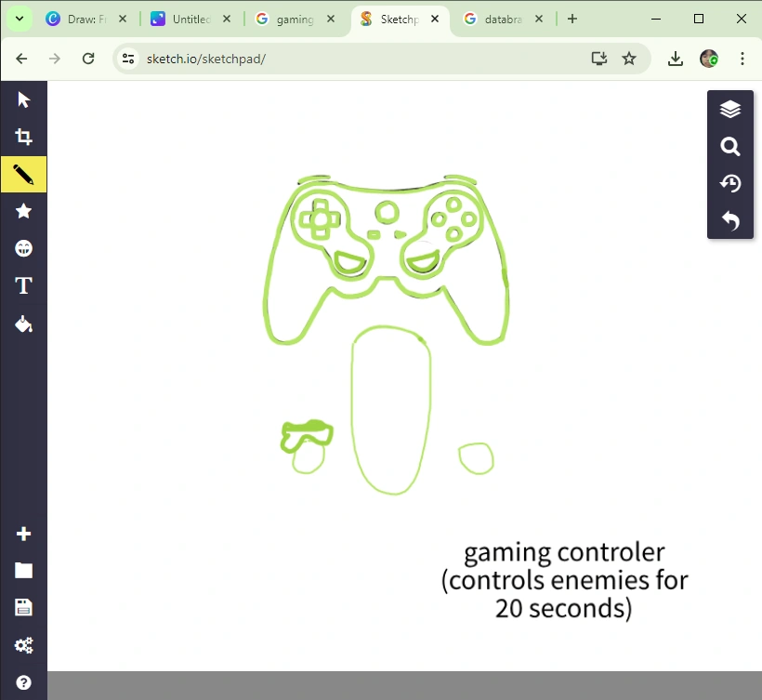Activate the Crop tool
Image resolution: width=762 pixels, height=700 pixels.
pyautogui.click(x=23, y=136)
